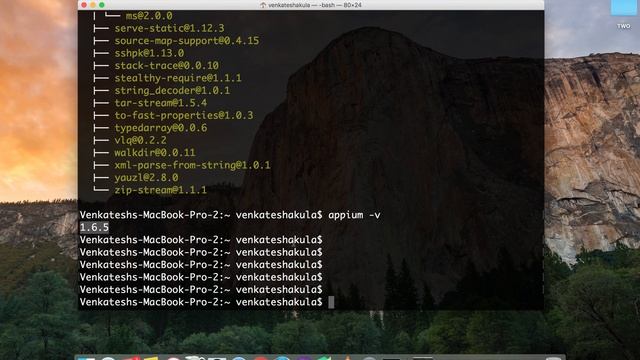640x360 pixels.
Task: Click the home proxy icon in Terminal title
Action: (263, 5)
